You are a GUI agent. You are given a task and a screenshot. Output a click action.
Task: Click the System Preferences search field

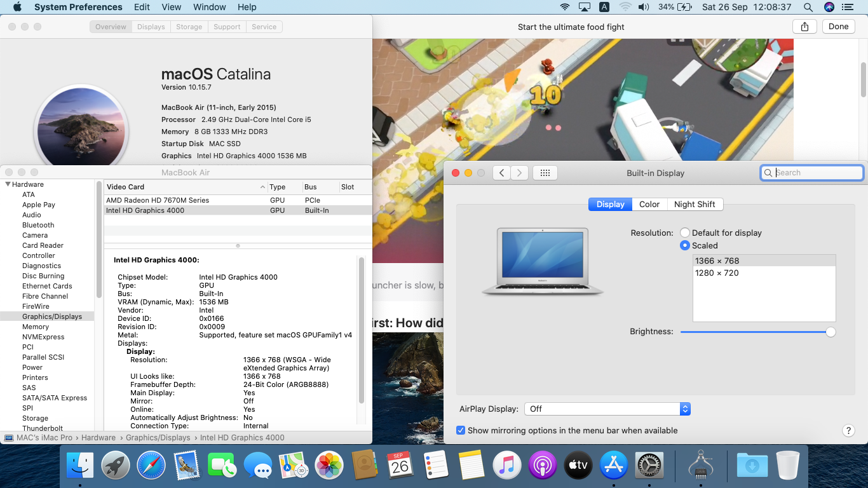812,173
